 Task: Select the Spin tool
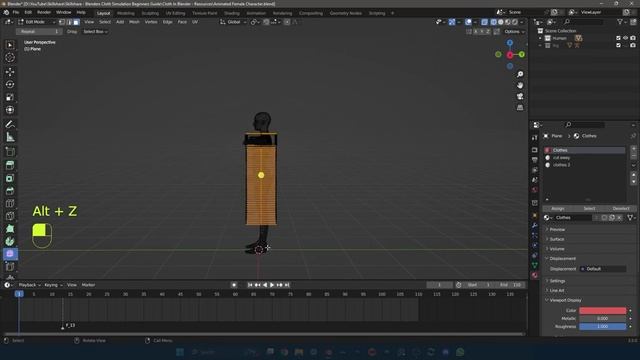point(10,241)
